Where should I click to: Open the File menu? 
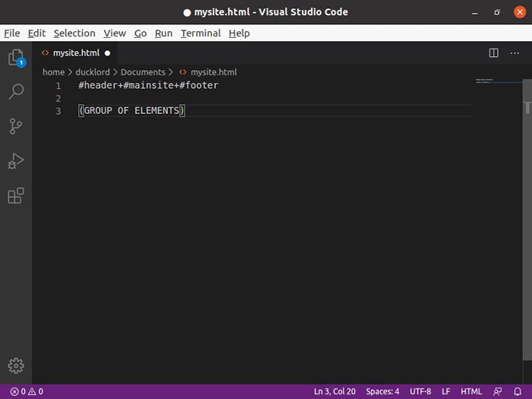tap(12, 33)
